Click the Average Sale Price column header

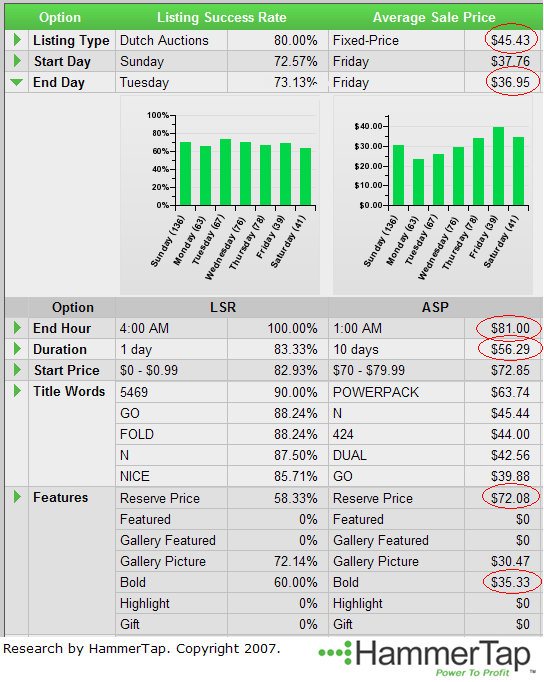[x=434, y=17]
